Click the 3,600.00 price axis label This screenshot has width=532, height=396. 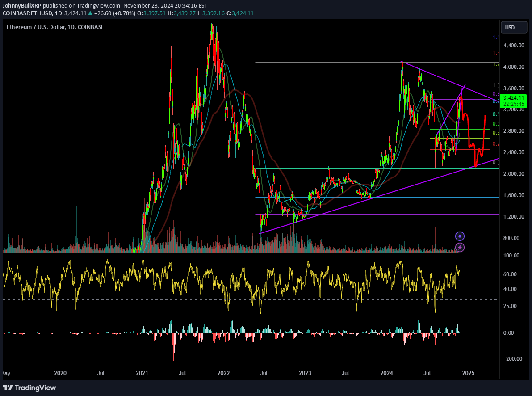pyautogui.click(x=514, y=88)
